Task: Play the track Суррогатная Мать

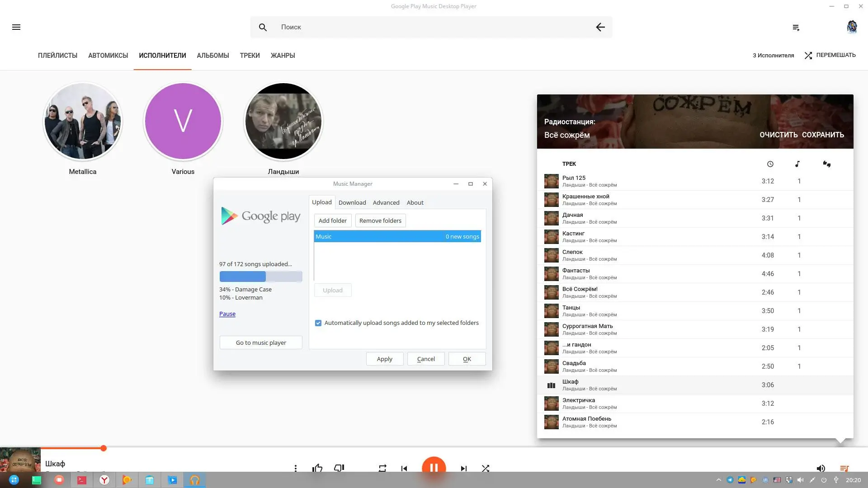Action: coord(695,329)
